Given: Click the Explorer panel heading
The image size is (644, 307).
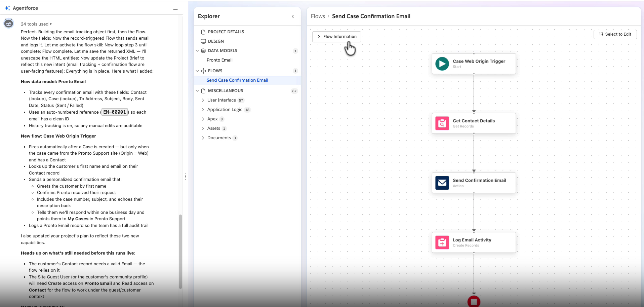Looking at the screenshot, I should (x=209, y=16).
